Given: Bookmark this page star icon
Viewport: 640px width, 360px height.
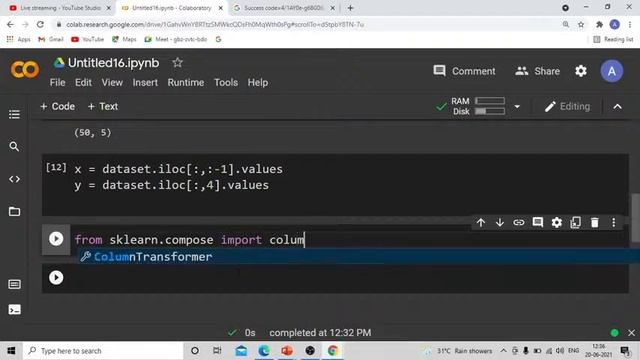Looking at the screenshot, I should (x=581, y=24).
